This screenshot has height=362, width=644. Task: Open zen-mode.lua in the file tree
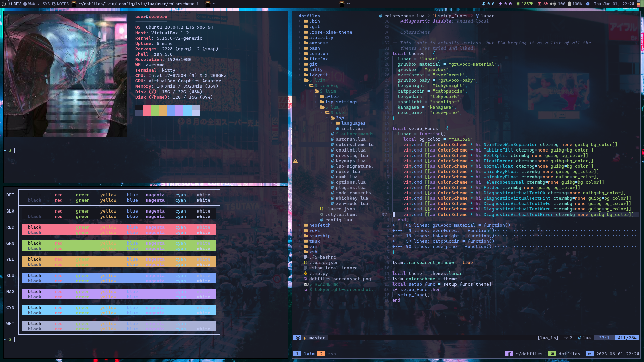pos(349,204)
